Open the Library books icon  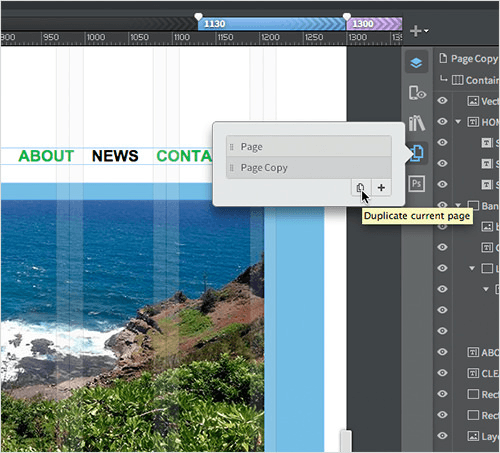click(x=417, y=123)
